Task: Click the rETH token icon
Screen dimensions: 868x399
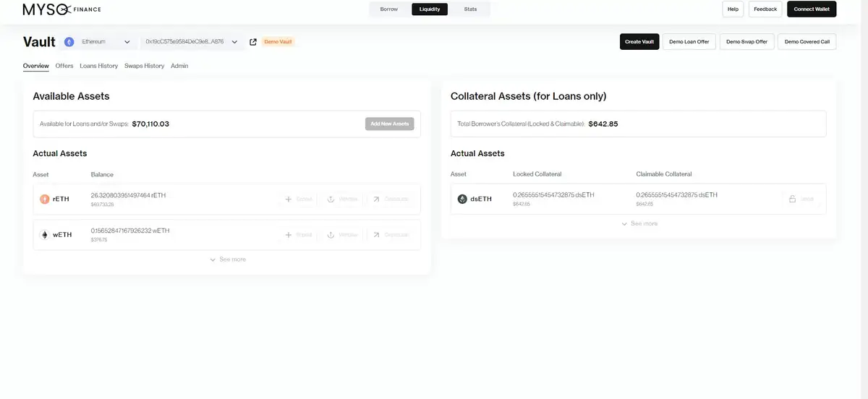Action: tap(45, 199)
